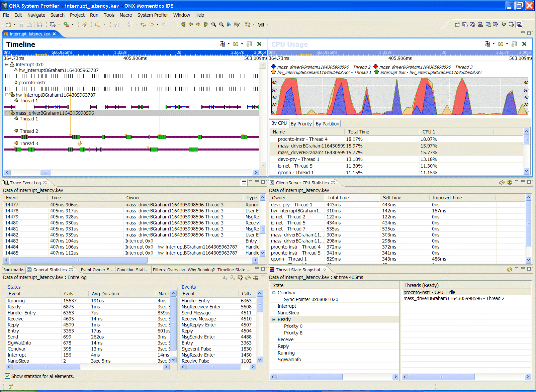Uncheck Show statistics for all elements
This screenshot has width=536, height=392.
(7, 376)
